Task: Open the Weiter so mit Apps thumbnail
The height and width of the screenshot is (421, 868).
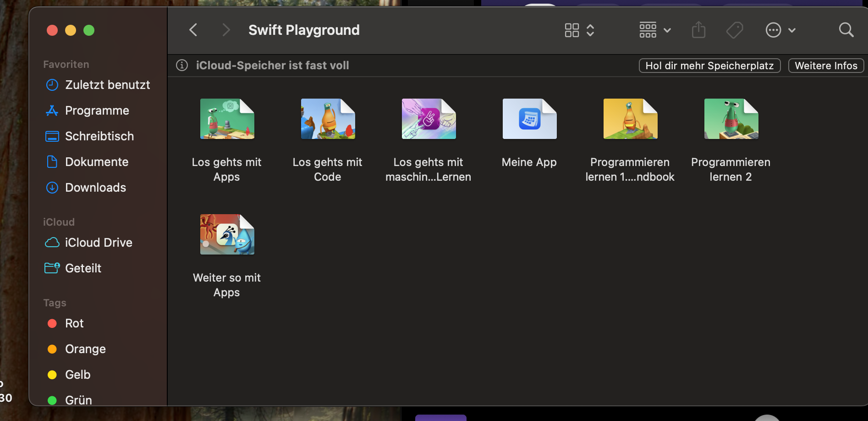Action: 227,234
